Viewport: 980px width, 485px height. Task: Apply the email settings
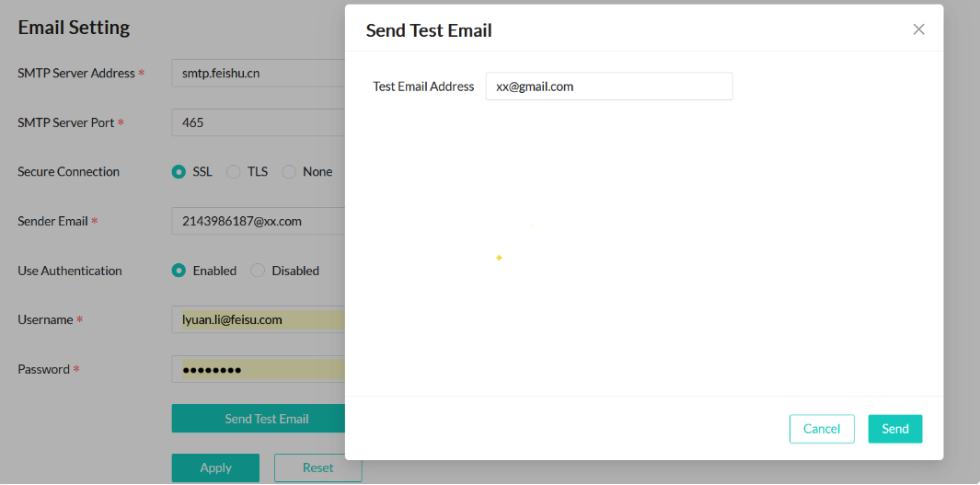[x=215, y=468]
